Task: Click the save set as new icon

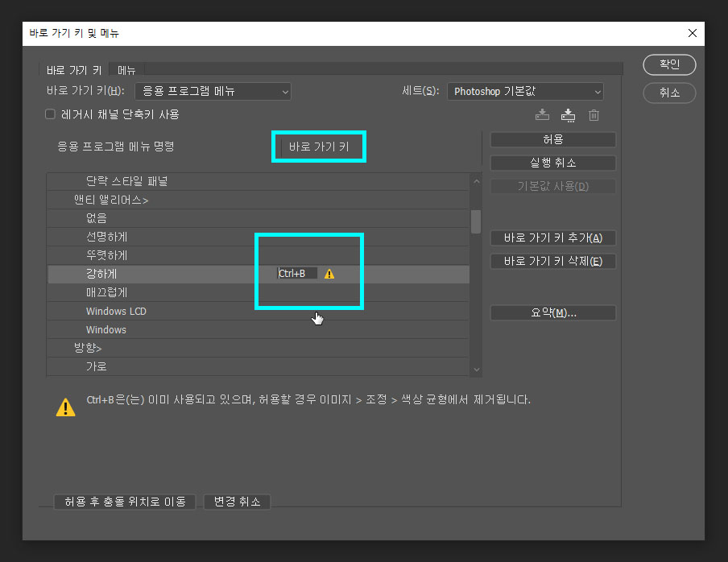Action: [568, 114]
